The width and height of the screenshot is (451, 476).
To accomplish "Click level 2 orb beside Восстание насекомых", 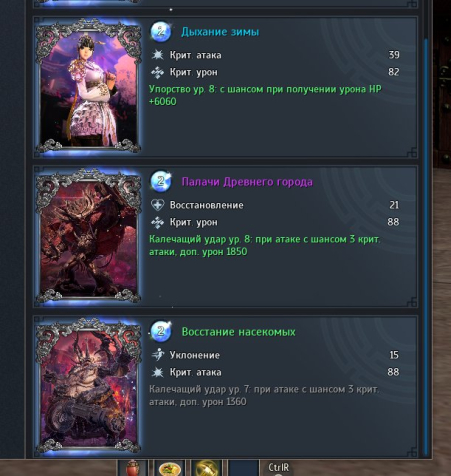I will (x=161, y=332).
